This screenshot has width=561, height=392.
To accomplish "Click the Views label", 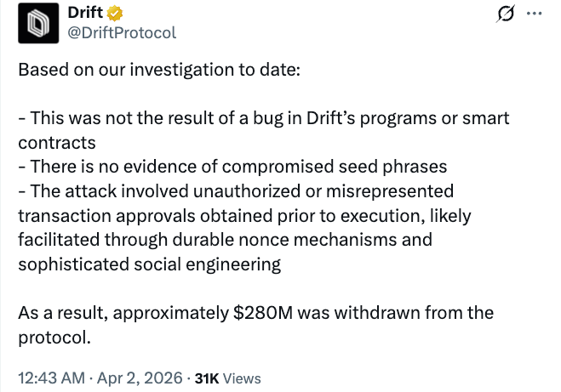I will coord(242,378).
